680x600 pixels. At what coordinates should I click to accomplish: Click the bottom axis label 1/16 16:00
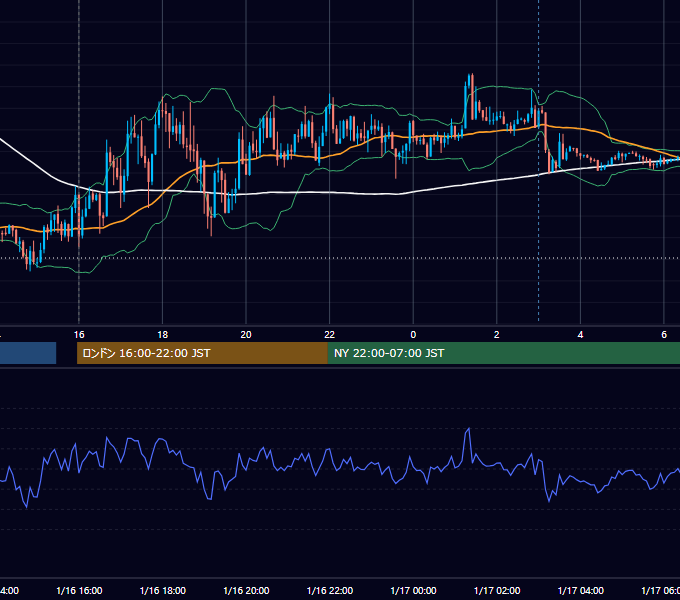coord(79,591)
